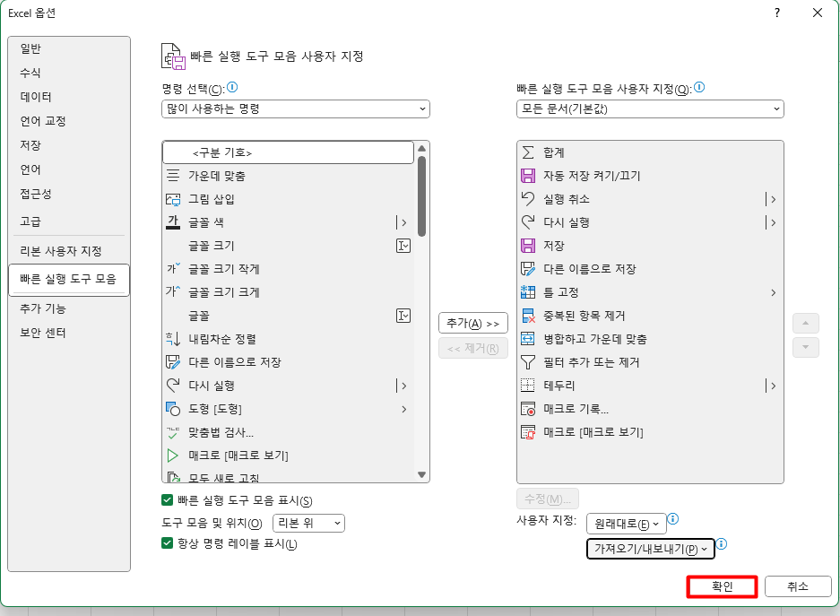Select the 내림차순 정렬 icon
This screenshot has width=840, height=616.
pyautogui.click(x=173, y=339)
